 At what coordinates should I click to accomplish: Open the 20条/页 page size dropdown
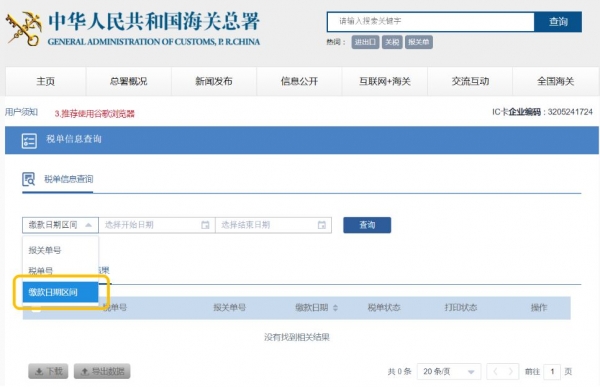tap(449, 371)
